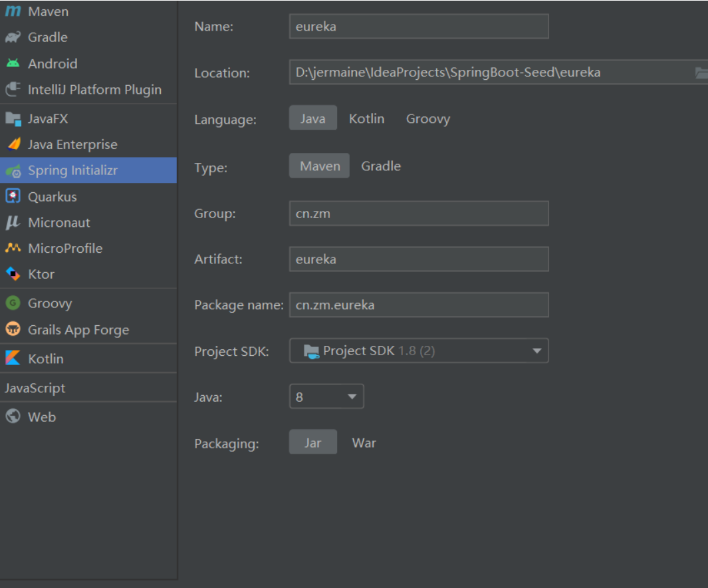The image size is (708, 588).
Task: Select MicroProfile project type
Action: click(x=88, y=248)
